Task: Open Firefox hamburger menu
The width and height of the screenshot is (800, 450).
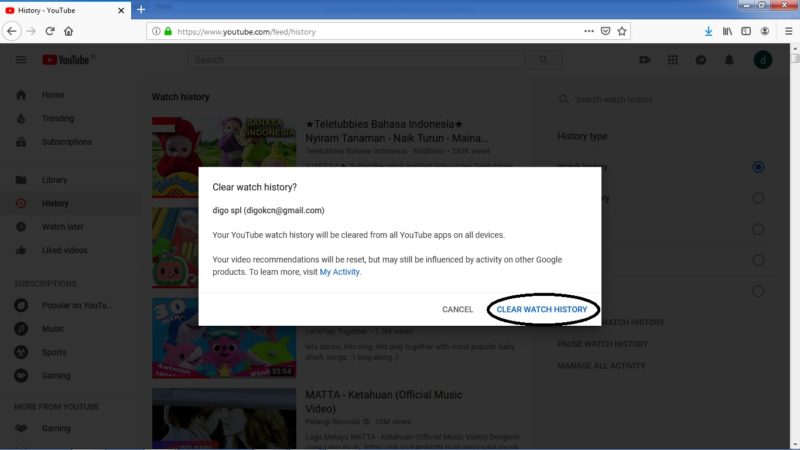Action: pyautogui.click(x=788, y=31)
